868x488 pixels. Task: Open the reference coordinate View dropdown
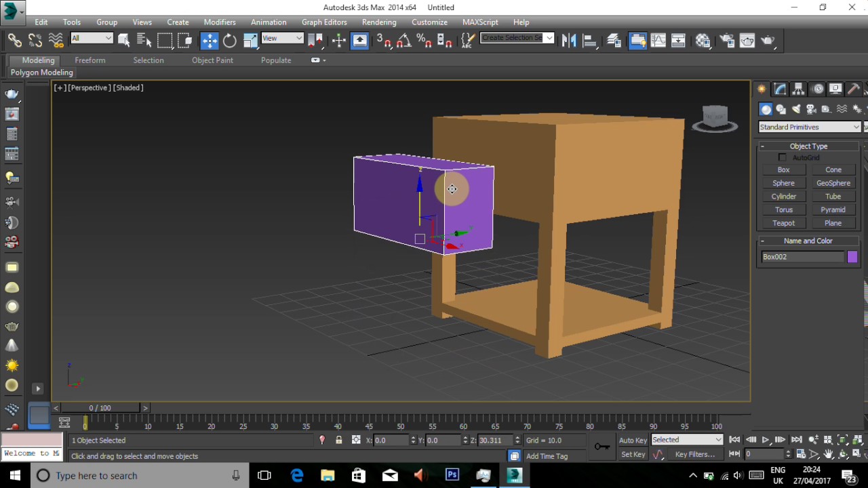tap(282, 38)
